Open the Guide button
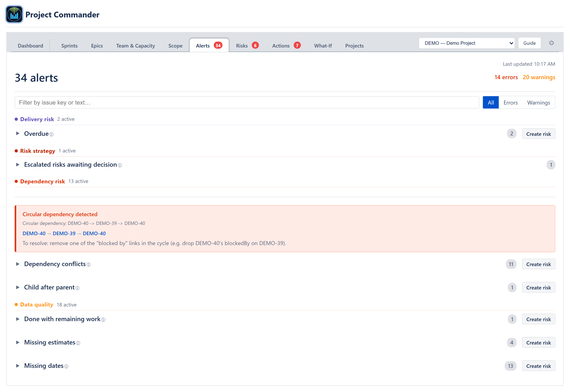The width and height of the screenshot is (570, 392). pyautogui.click(x=529, y=43)
